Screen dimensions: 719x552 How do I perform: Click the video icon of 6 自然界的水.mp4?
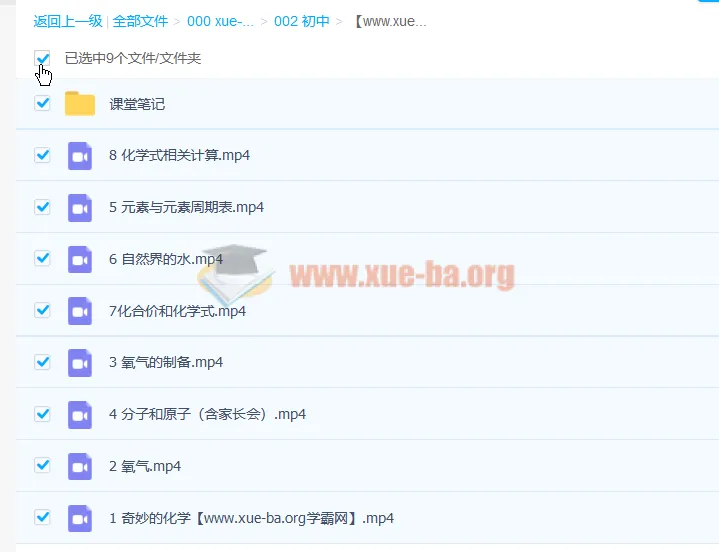[x=80, y=259]
